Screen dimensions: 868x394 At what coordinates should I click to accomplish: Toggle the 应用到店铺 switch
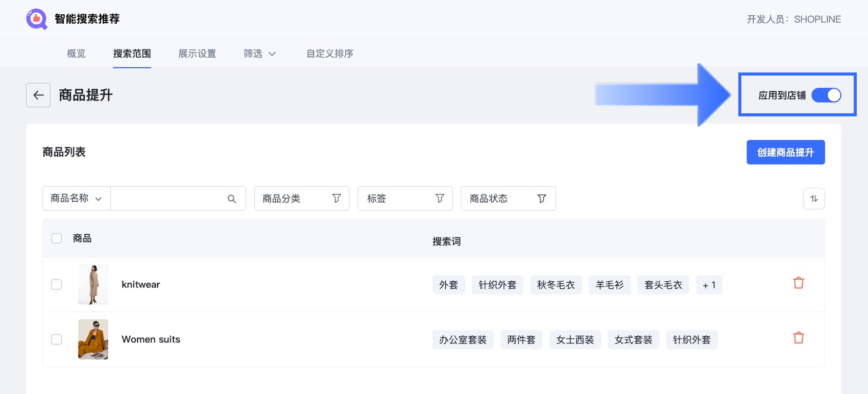point(826,95)
